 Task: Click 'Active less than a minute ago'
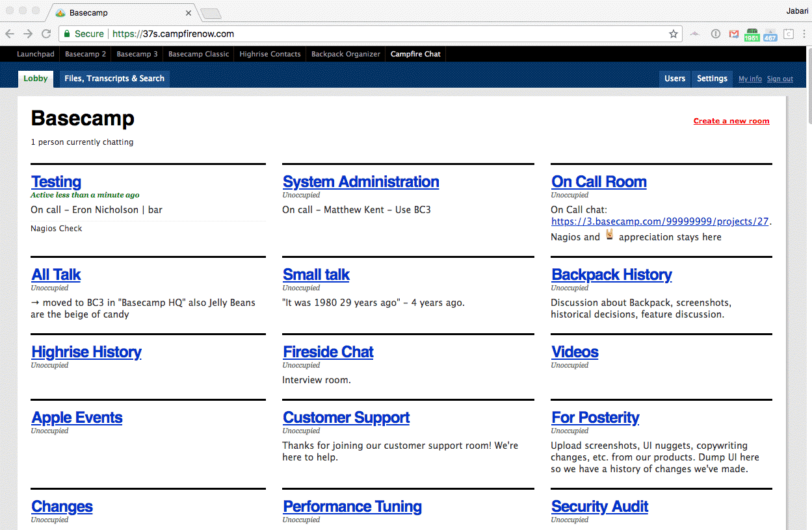coord(85,195)
